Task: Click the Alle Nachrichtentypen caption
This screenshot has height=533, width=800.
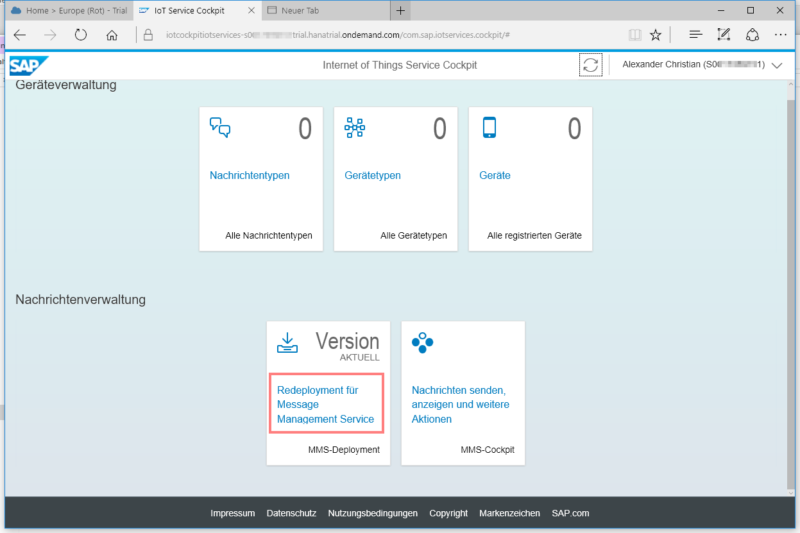Action: pos(269,236)
